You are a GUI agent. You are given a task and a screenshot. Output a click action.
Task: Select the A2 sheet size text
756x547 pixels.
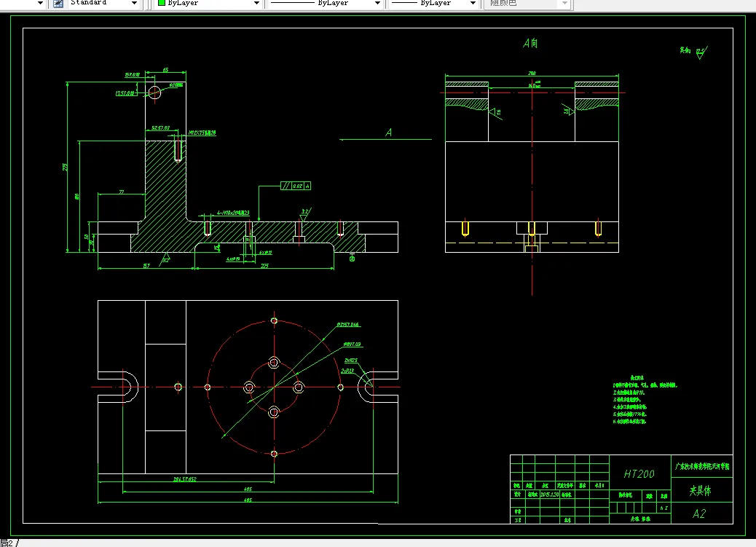[x=699, y=513]
